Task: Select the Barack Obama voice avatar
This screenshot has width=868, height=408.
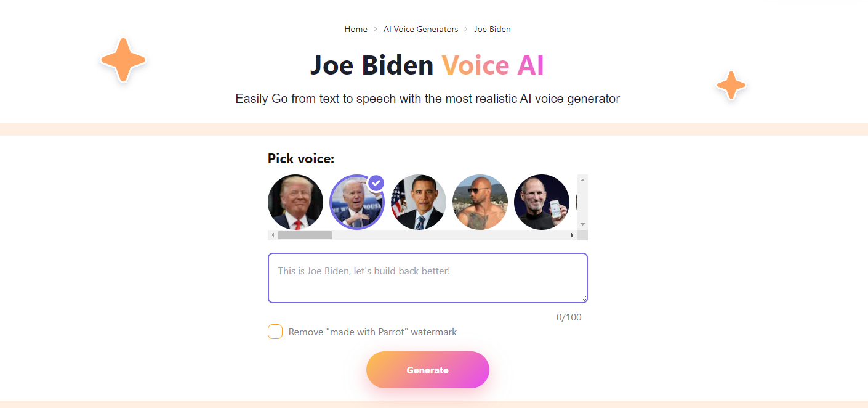Action: pyautogui.click(x=419, y=202)
